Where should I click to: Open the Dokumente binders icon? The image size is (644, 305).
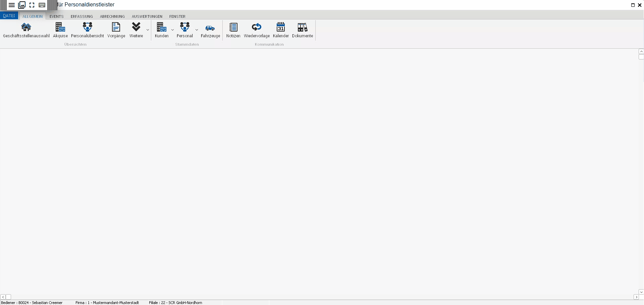[303, 27]
